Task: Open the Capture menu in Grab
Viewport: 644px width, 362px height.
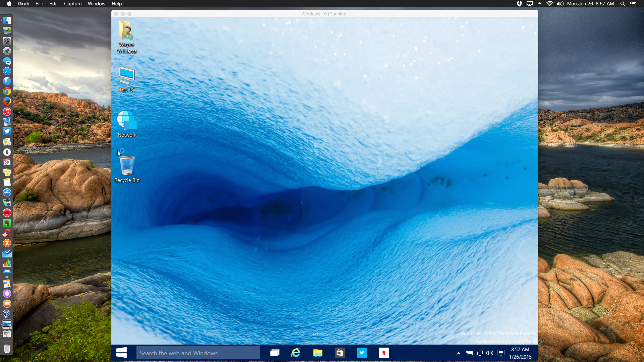Action: (x=73, y=4)
